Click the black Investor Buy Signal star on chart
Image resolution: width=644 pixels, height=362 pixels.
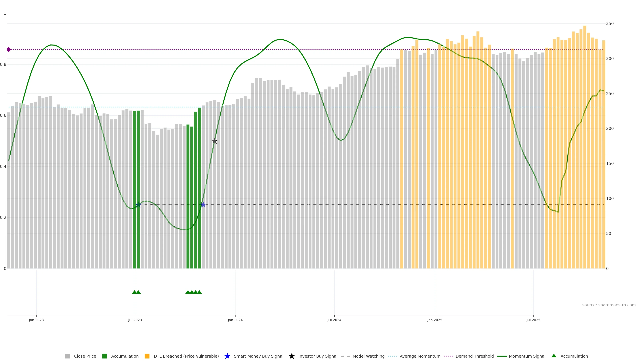click(214, 141)
